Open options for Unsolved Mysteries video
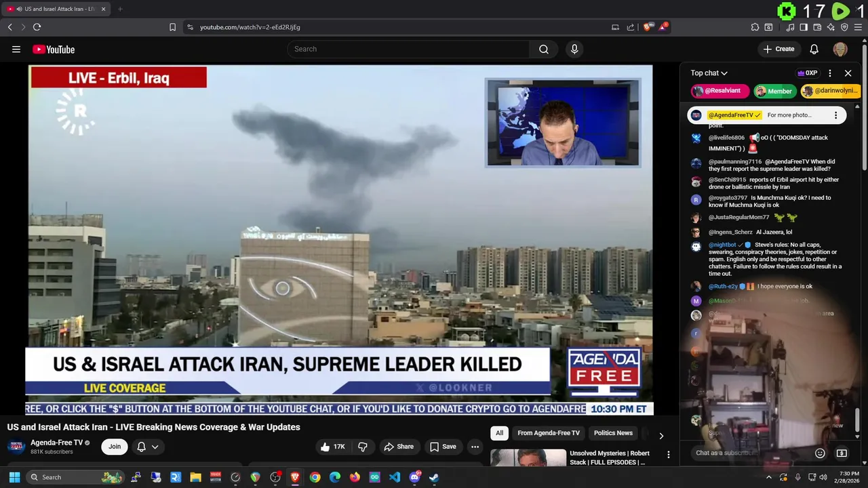This screenshot has height=488, width=868. (x=668, y=455)
